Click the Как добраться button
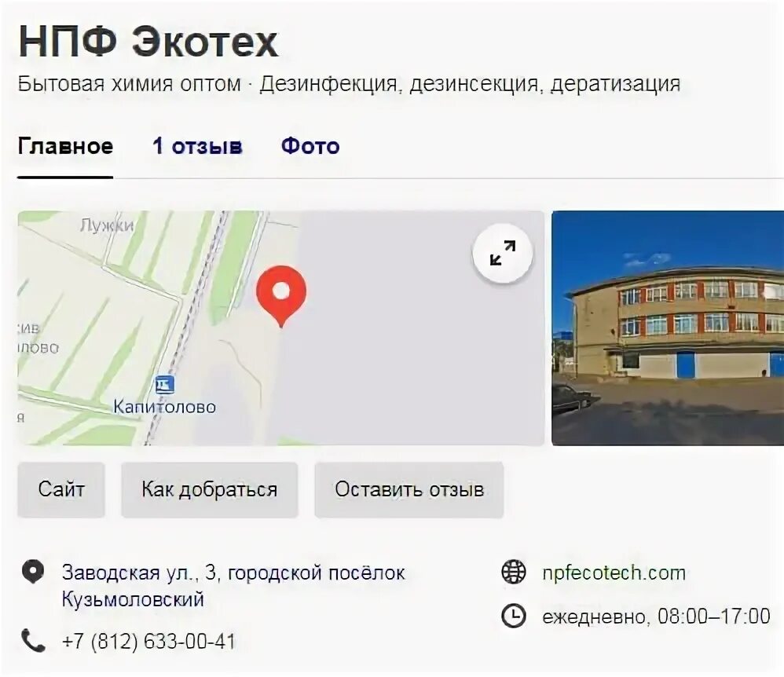The width and height of the screenshot is (784, 677). pyautogui.click(x=210, y=490)
